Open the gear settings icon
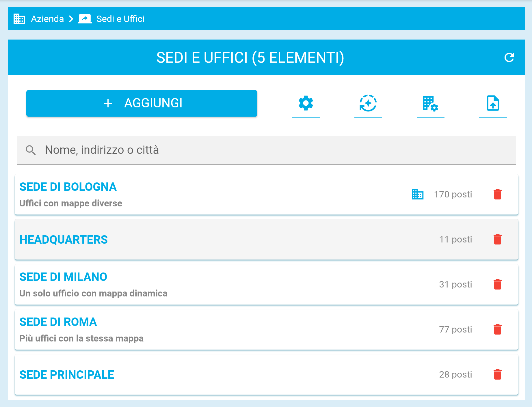Screen dimensions: 532x407 (x=306, y=103)
